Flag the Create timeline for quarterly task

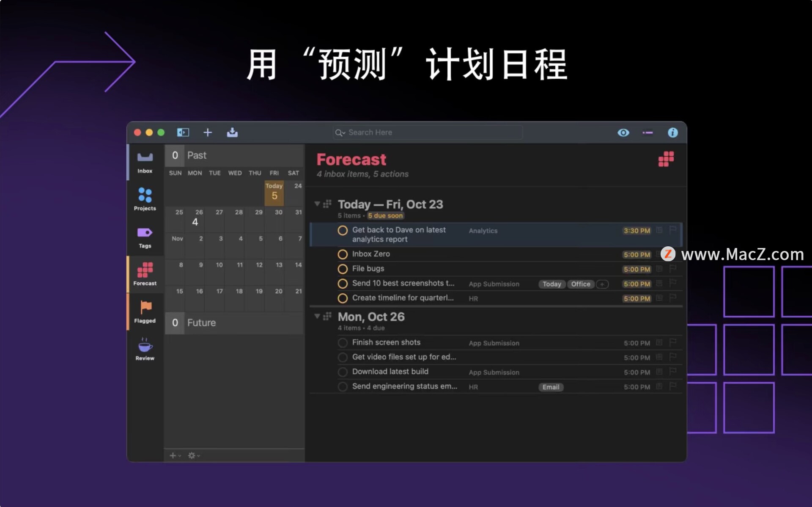673,298
